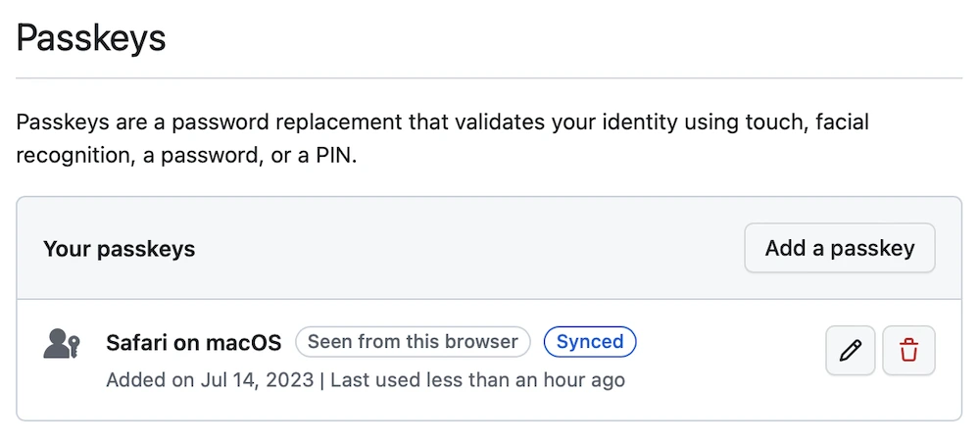Click the Your passkeys section title
980x442 pixels.
tap(119, 249)
